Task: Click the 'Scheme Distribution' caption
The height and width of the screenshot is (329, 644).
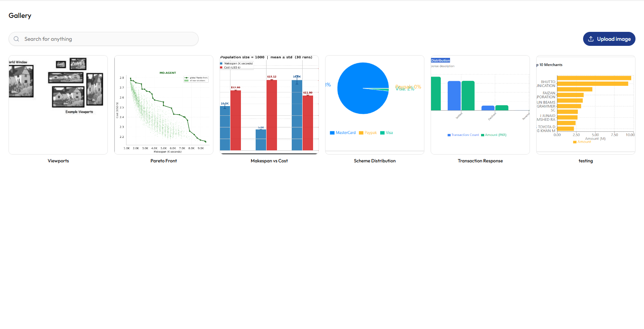Action: (x=375, y=161)
